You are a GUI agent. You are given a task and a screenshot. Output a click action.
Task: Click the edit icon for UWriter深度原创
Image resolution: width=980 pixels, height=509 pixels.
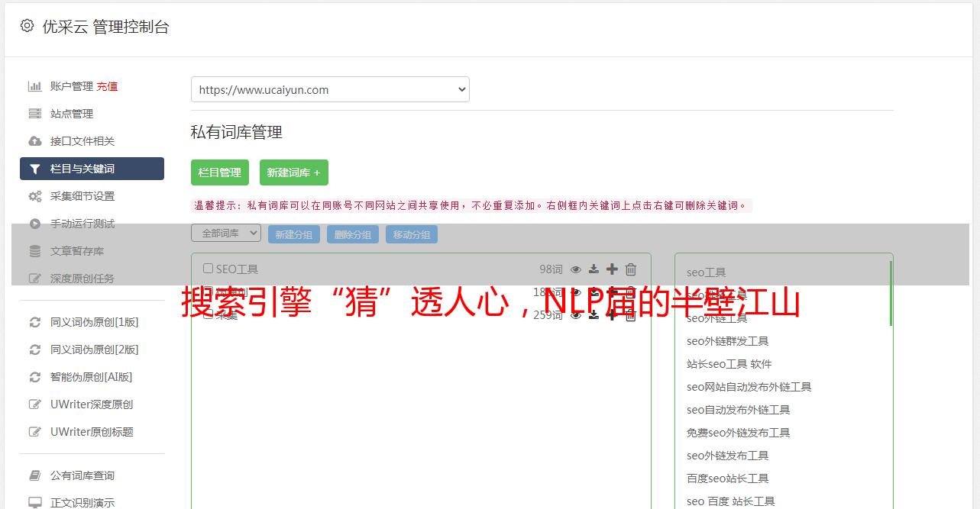click(x=34, y=404)
